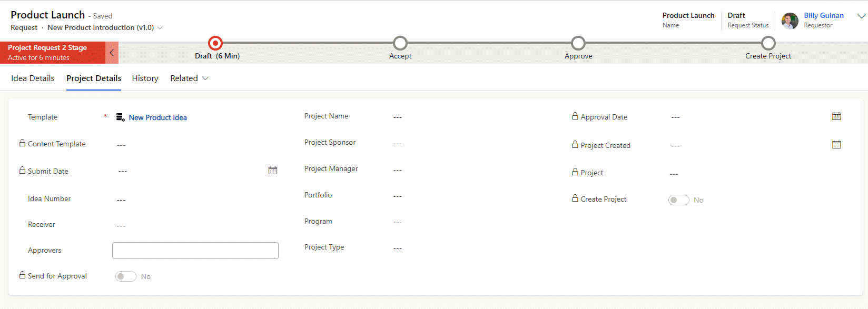The width and height of the screenshot is (868, 309).
Task: Open the Approval Date calendar icon
Action: point(836,116)
